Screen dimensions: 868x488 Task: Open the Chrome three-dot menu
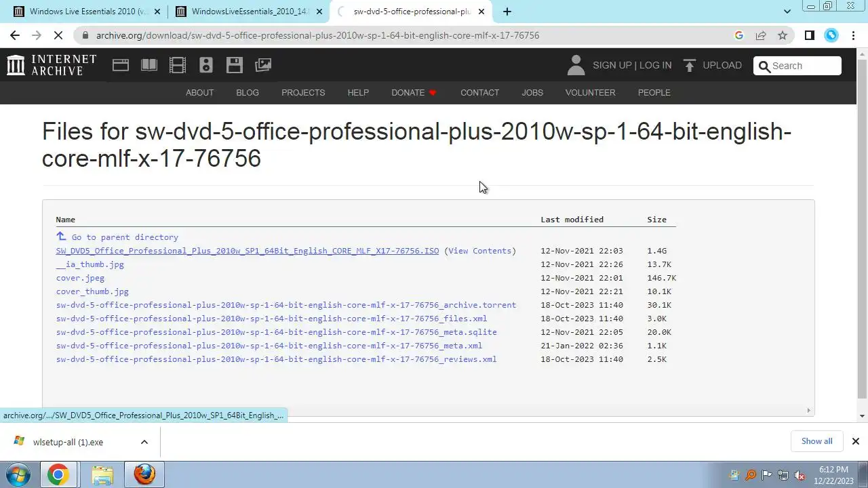pos(853,35)
